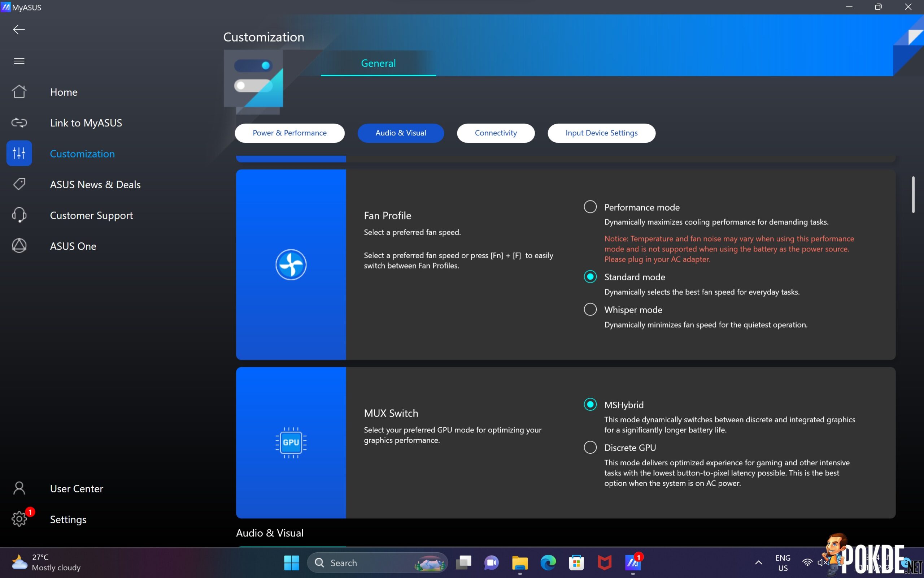The image size is (924, 578).
Task: Click the "MUX Switch" heading
Action: coord(391,413)
